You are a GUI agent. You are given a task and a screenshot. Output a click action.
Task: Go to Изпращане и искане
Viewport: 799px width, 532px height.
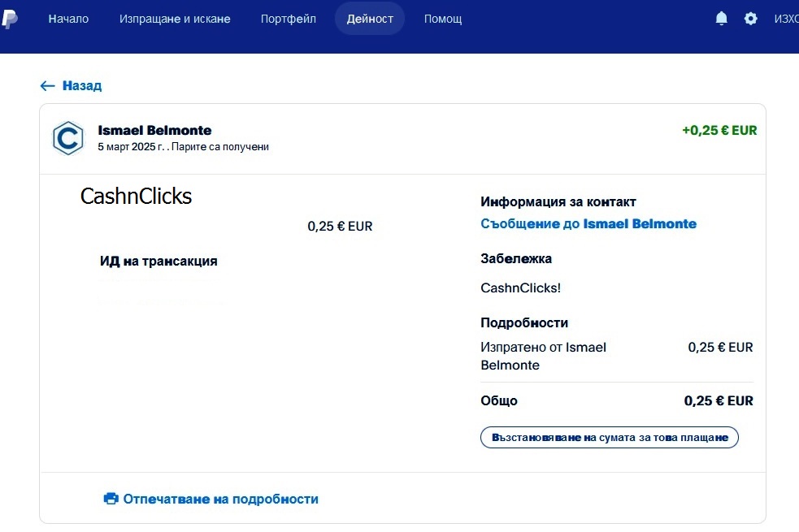pos(175,19)
